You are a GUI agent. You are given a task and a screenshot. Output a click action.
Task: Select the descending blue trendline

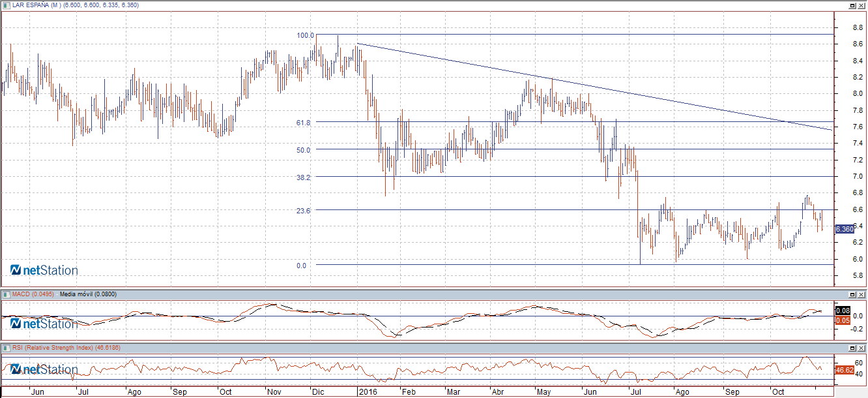point(586,85)
